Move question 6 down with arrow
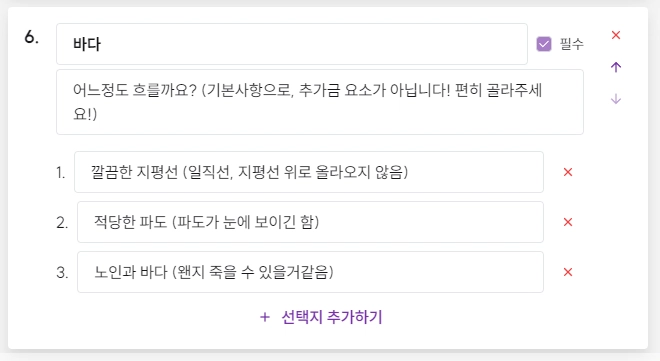660x361 pixels. tap(616, 99)
